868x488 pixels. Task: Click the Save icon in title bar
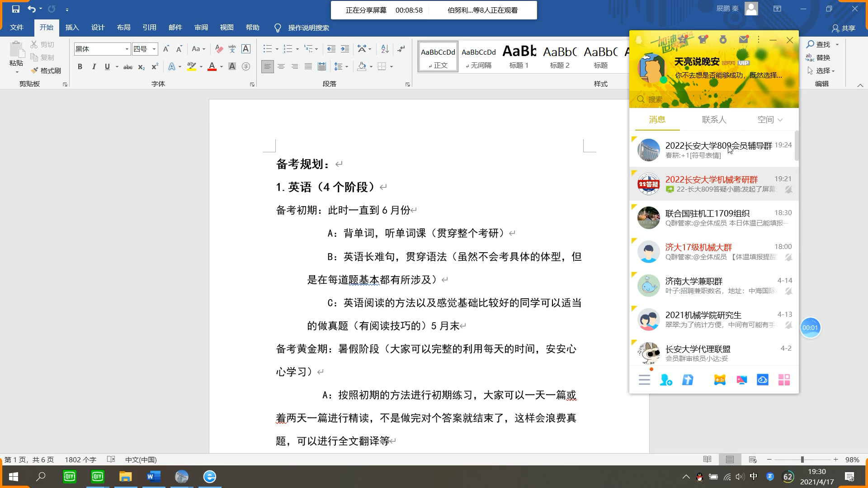(16, 9)
